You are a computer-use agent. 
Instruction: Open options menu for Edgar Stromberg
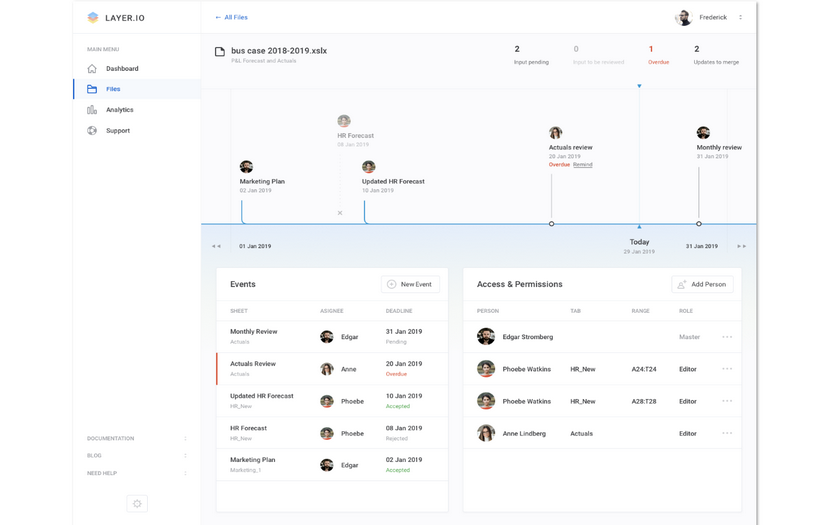click(x=727, y=337)
